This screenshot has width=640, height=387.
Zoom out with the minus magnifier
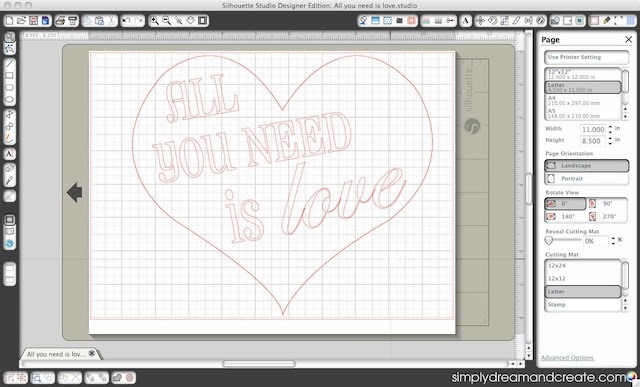pyautogui.click(x=167, y=20)
